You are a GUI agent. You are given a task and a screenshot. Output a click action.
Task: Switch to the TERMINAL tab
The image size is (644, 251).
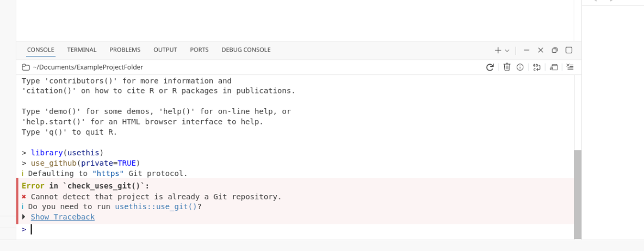82,50
